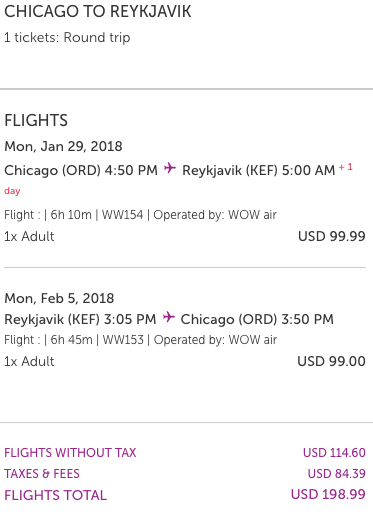Click the USD 198.99 total amount
The image size is (373, 514).
(x=328, y=494)
